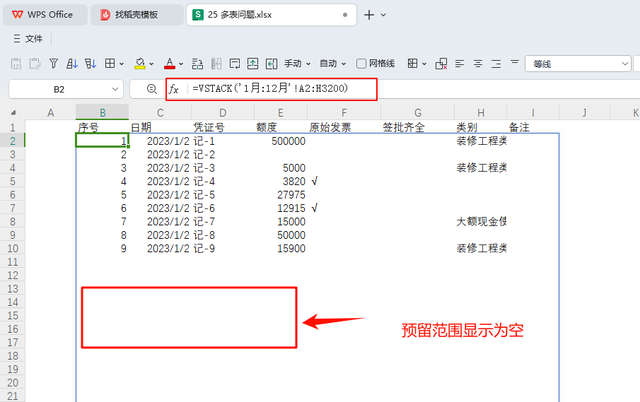Select column E header
Image resolution: width=640 pixels, height=402 pixels.
tap(281, 113)
